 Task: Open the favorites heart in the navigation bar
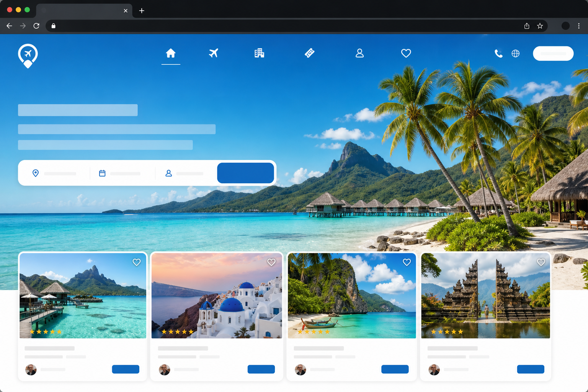(406, 53)
